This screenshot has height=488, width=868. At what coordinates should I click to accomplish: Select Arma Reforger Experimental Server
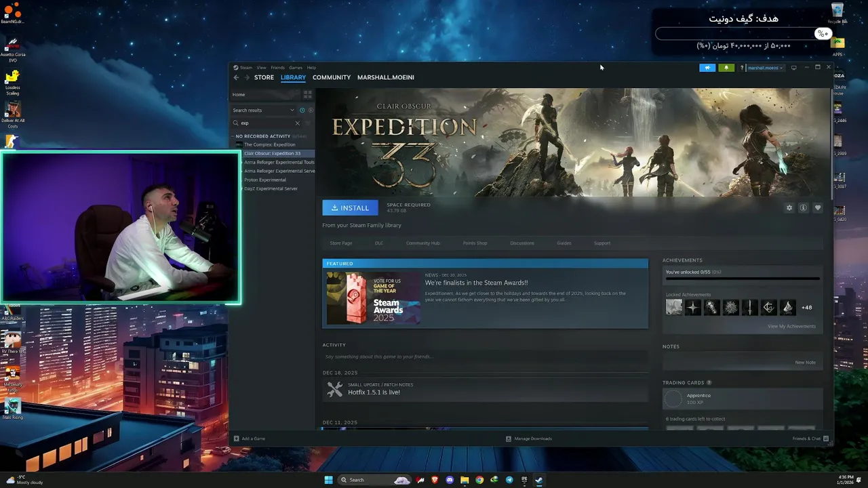279,171
